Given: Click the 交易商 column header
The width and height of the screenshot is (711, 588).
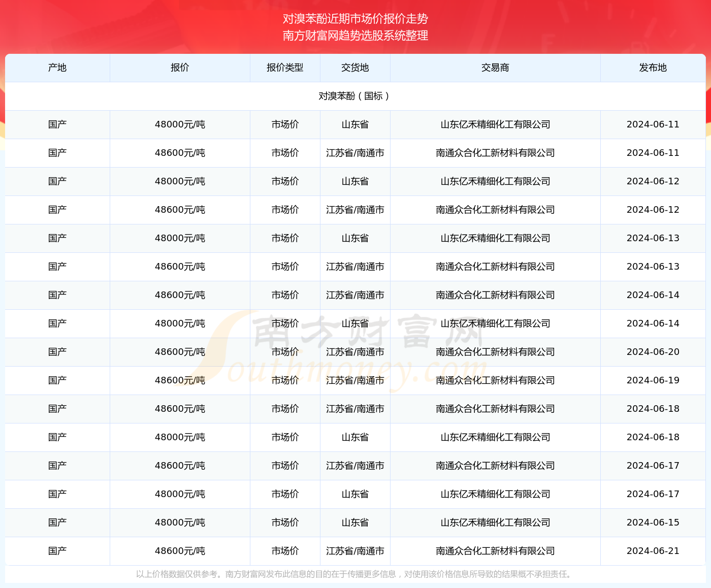Looking at the screenshot, I should (495, 68).
